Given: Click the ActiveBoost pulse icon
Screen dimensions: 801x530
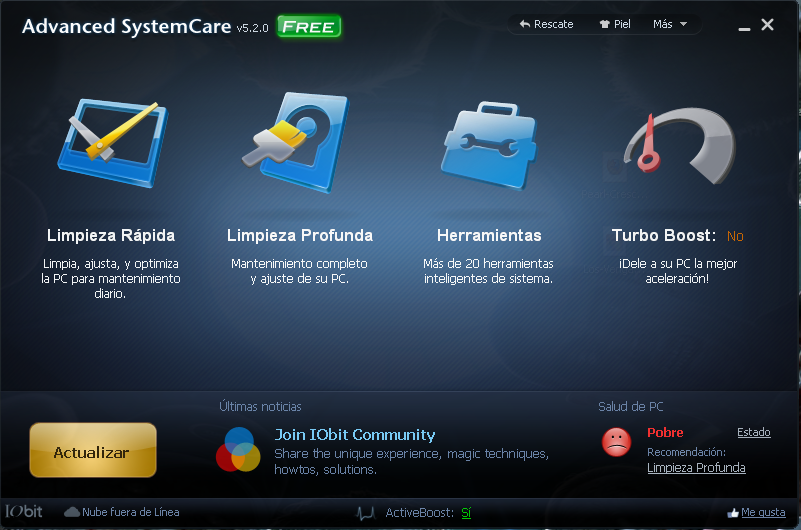Looking at the screenshot, I should pyautogui.click(x=366, y=513).
